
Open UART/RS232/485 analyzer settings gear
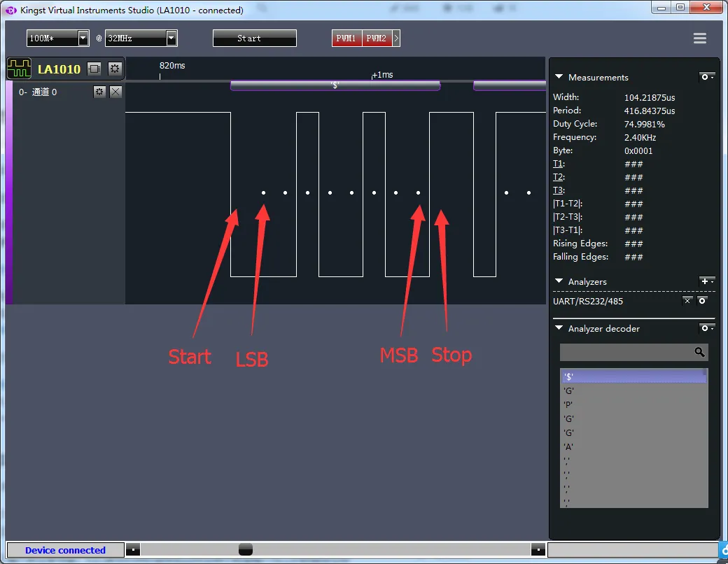703,300
